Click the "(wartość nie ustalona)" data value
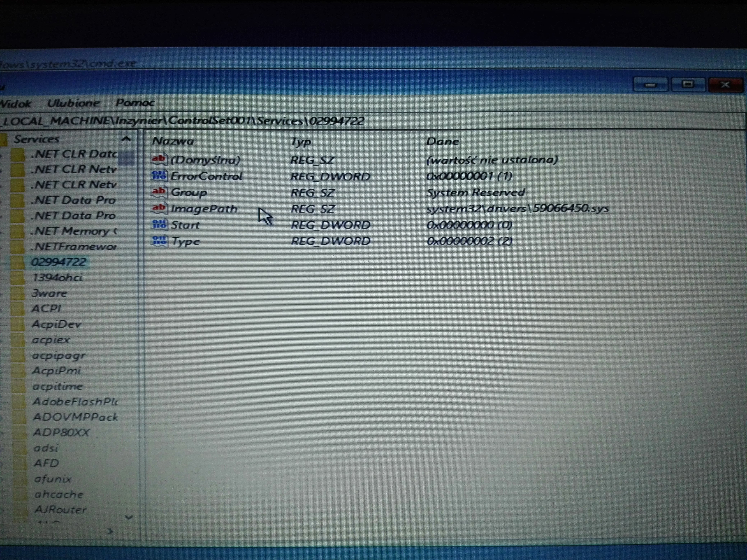 [x=492, y=160]
